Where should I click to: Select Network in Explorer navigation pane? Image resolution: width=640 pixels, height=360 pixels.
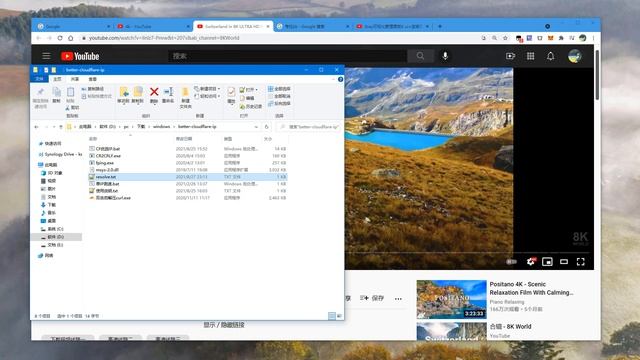pyautogui.click(x=46, y=256)
